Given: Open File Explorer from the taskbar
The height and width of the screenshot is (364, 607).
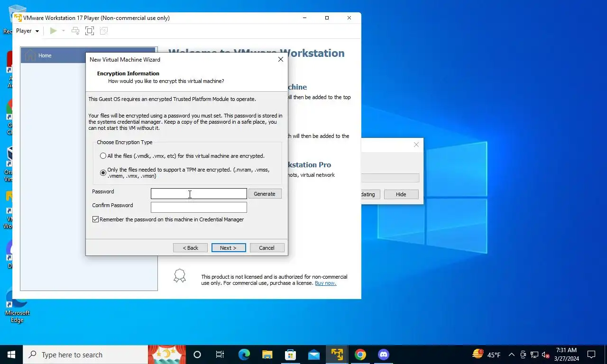Looking at the screenshot, I should (x=267, y=355).
